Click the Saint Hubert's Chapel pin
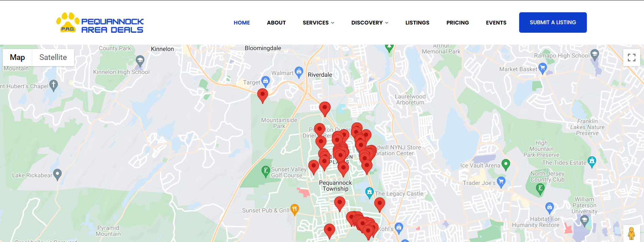Screen dimensions: 644x242 coord(53,85)
